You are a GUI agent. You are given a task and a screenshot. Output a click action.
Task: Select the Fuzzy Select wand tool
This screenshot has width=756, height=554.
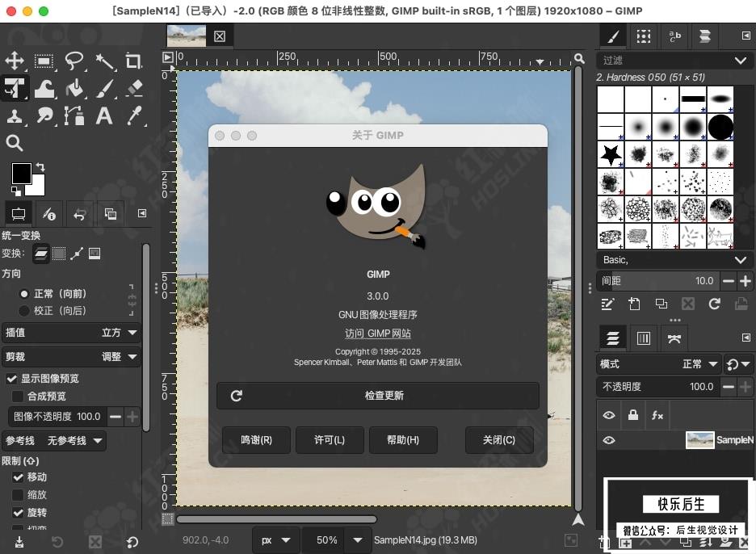pyautogui.click(x=104, y=61)
